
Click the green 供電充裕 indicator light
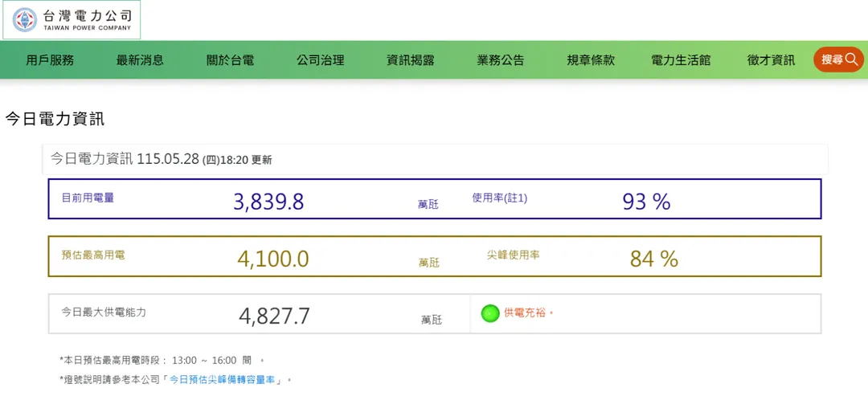click(490, 313)
